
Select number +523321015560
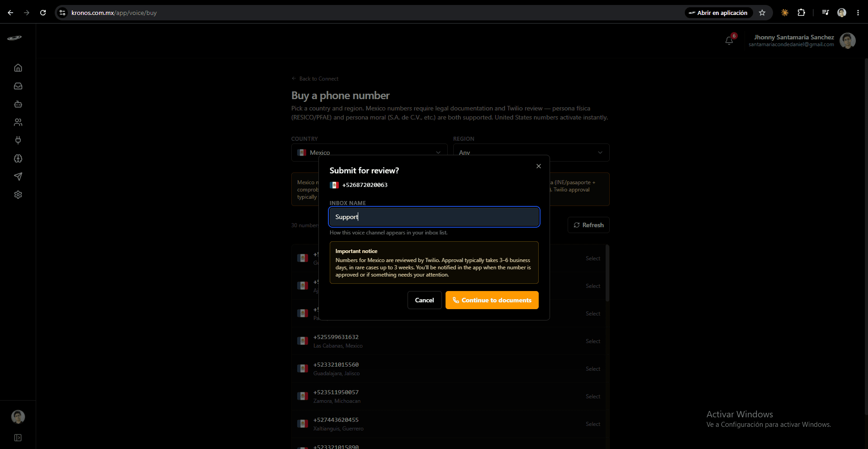(593, 369)
